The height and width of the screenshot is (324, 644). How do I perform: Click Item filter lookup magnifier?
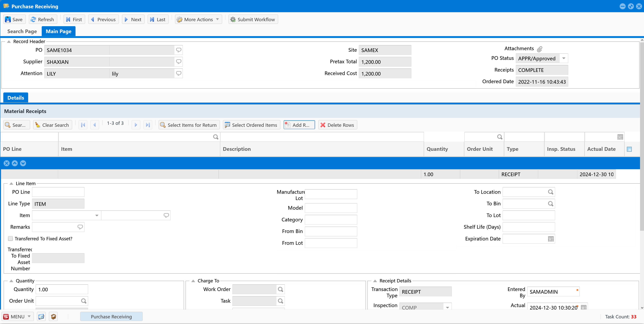tap(215, 137)
